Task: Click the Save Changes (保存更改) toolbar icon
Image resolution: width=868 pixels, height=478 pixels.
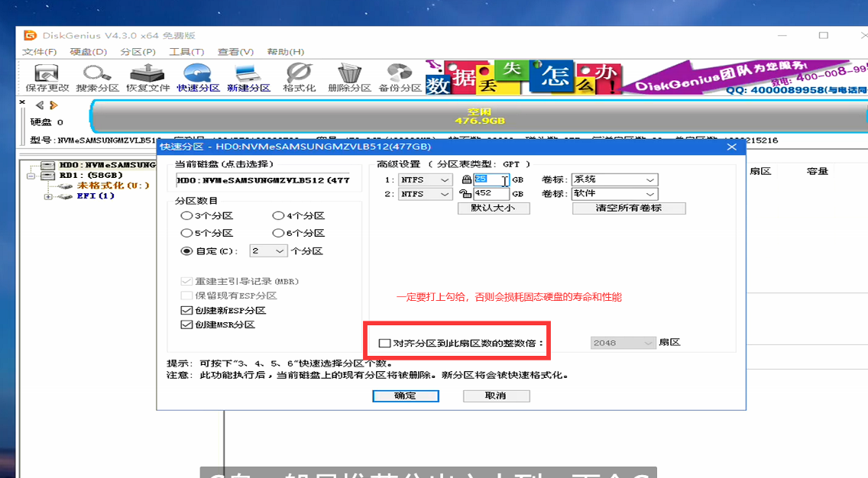Action: coord(47,77)
